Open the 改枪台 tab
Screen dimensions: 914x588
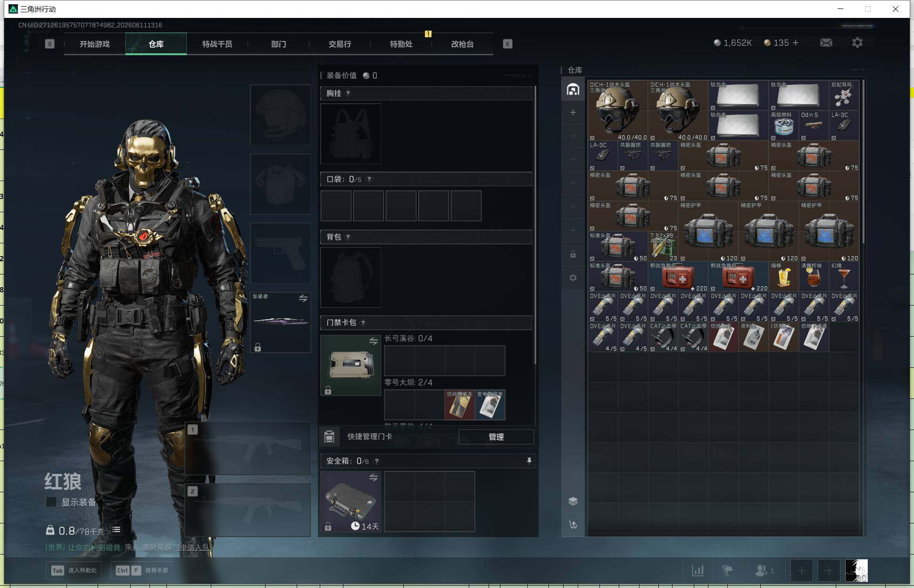(462, 44)
